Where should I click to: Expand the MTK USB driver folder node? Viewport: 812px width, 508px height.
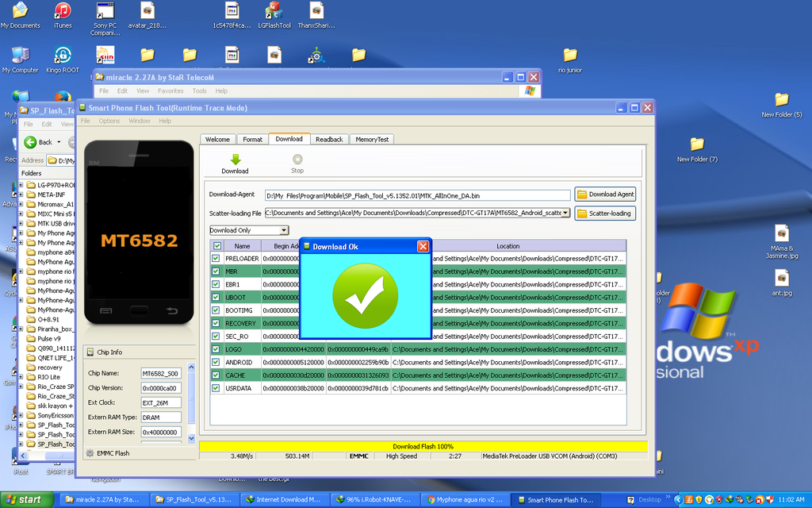click(21, 223)
